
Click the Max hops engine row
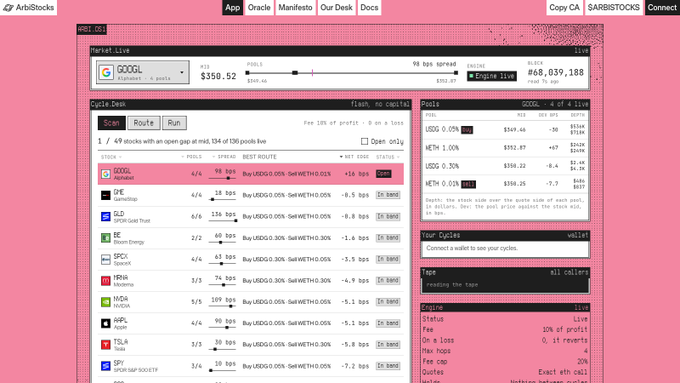pos(505,351)
